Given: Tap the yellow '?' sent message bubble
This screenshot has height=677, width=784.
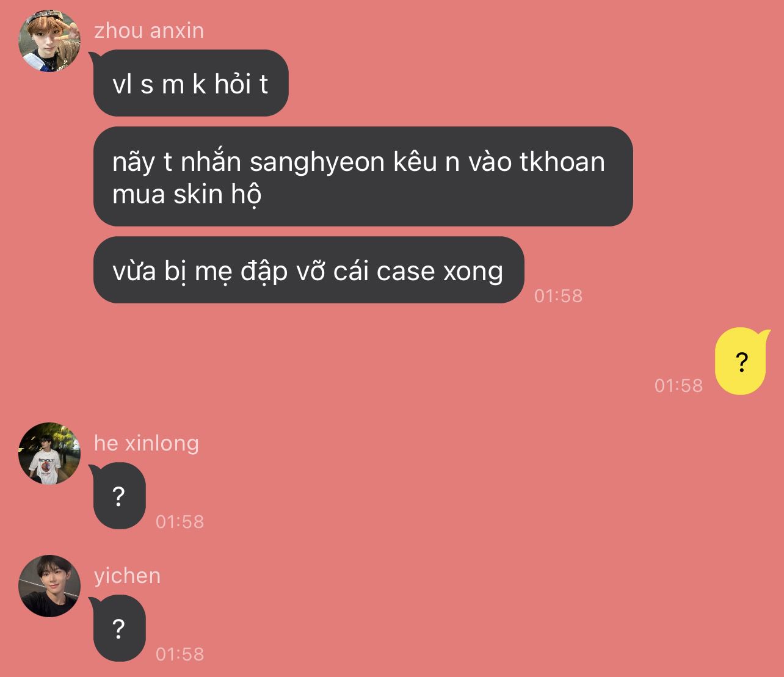Looking at the screenshot, I should click(741, 361).
